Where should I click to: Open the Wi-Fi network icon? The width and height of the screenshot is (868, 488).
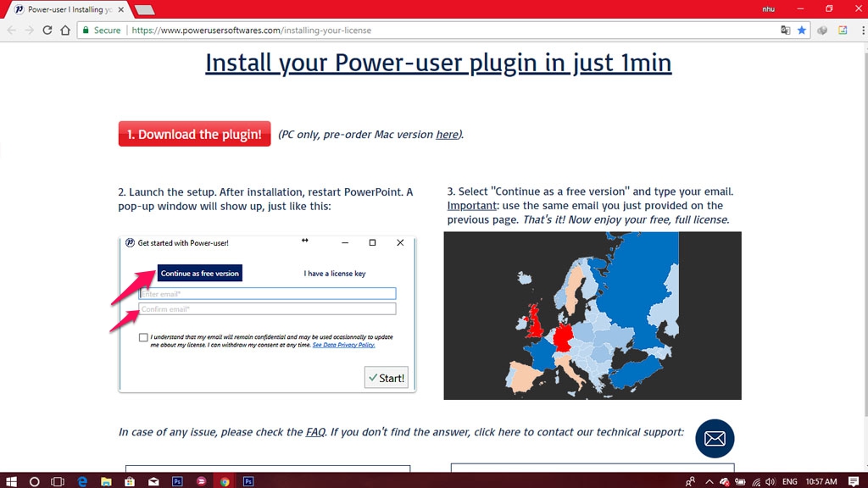click(756, 482)
